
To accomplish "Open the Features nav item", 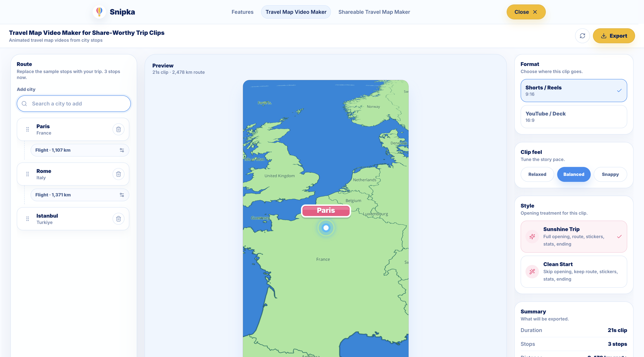I will tap(242, 12).
